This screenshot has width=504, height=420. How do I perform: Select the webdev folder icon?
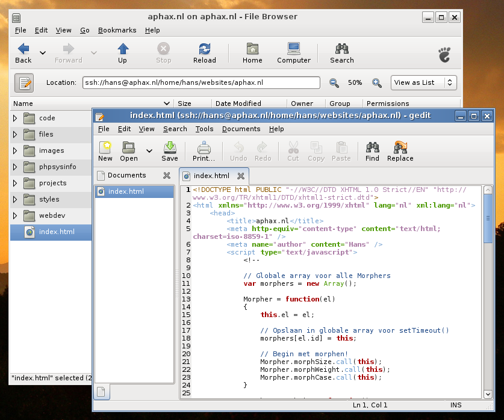[30, 215]
